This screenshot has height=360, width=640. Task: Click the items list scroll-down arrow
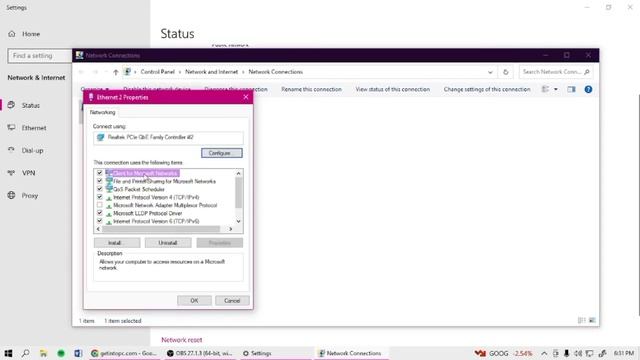pos(239,221)
